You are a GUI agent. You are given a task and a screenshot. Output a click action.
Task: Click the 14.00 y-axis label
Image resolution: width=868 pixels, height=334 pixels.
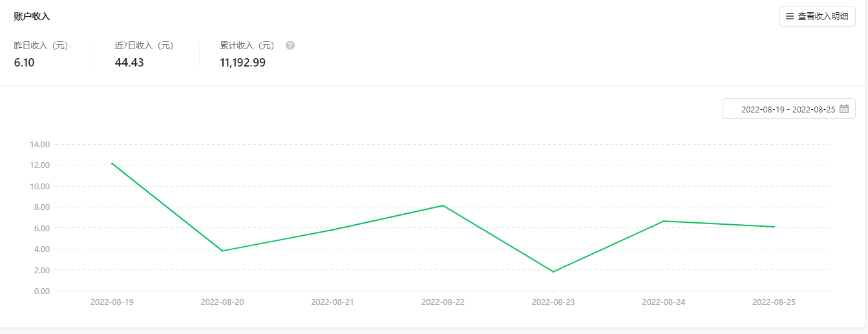tap(40, 144)
